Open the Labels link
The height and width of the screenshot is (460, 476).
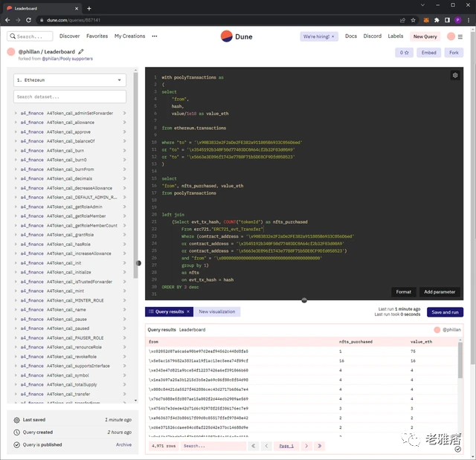395,36
